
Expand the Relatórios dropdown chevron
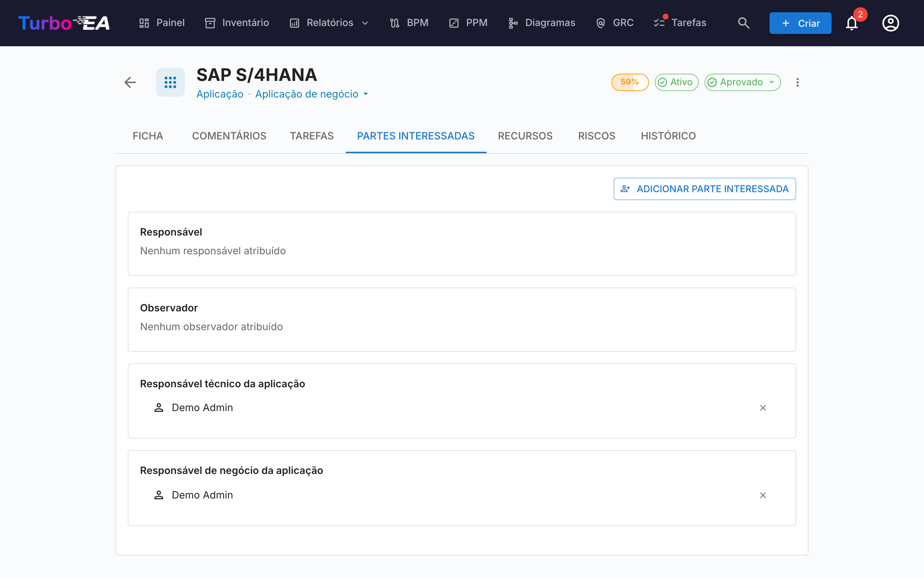(x=365, y=23)
